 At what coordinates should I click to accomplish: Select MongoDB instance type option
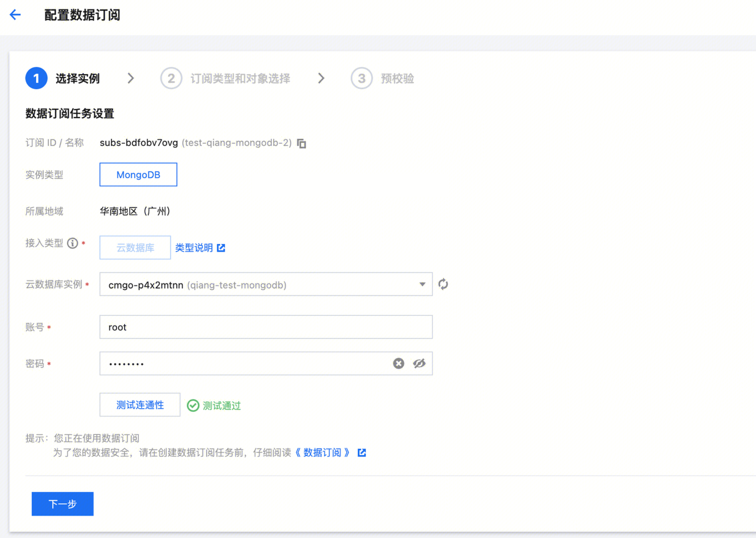(x=138, y=174)
